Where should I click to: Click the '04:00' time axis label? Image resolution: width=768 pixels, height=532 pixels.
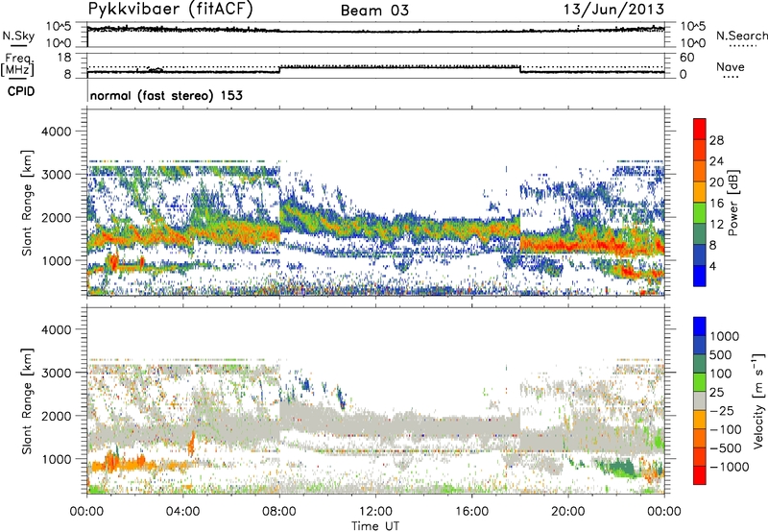click(182, 512)
